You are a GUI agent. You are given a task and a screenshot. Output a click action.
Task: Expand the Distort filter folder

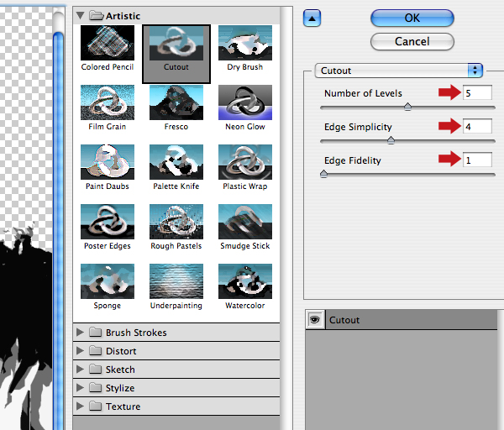coord(80,351)
